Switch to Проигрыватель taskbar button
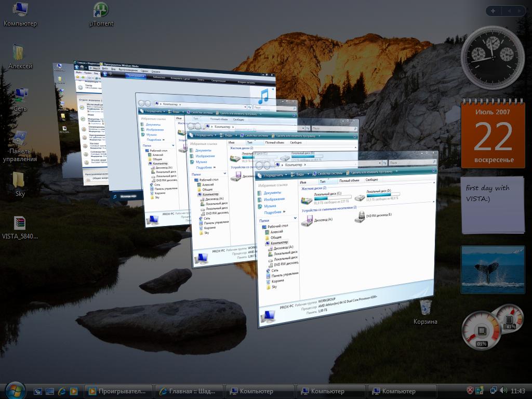Image resolution: width=532 pixels, height=399 pixels. pos(119,391)
